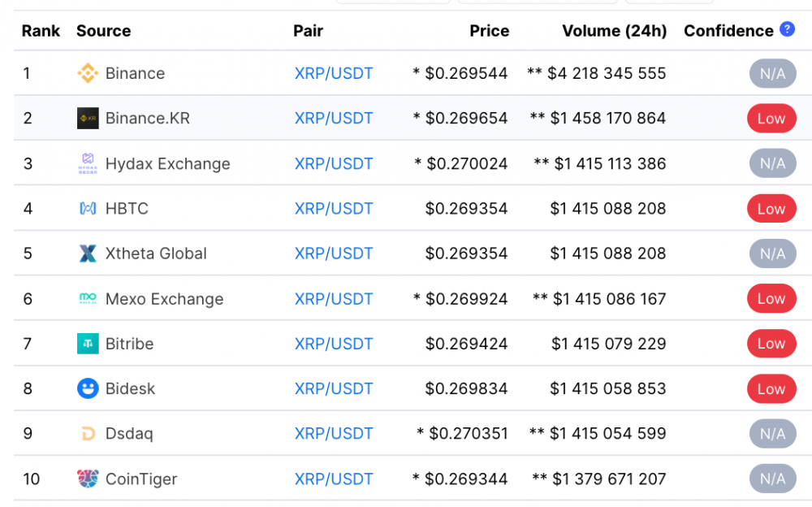Open Mexo Exchange's XRP/USDT pair link
812x507 pixels.
pyautogui.click(x=334, y=299)
